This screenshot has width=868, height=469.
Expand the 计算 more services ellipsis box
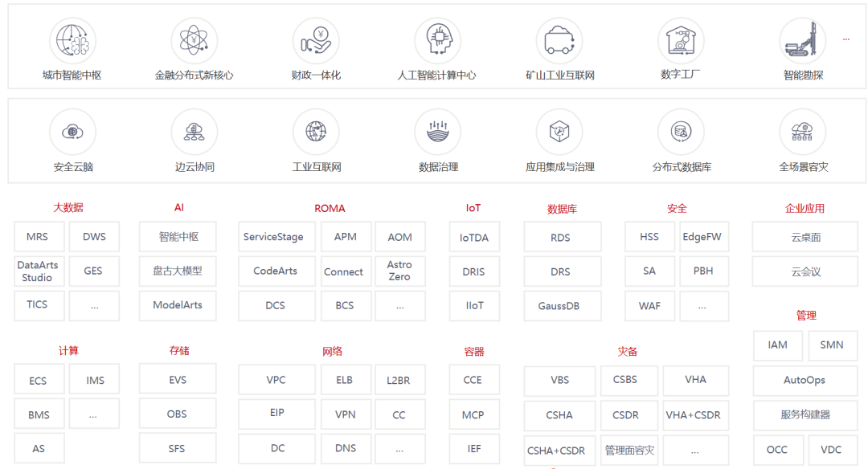pos(94,414)
